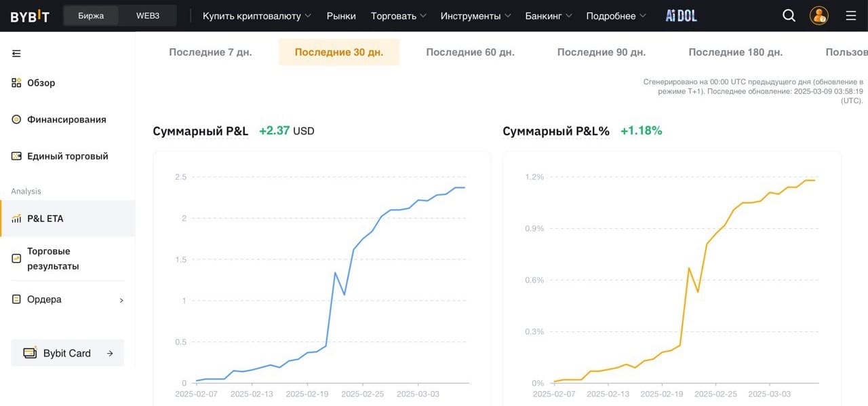Click the Суммарный P&L% heading
The image size is (868, 406).
coord(556,131)
